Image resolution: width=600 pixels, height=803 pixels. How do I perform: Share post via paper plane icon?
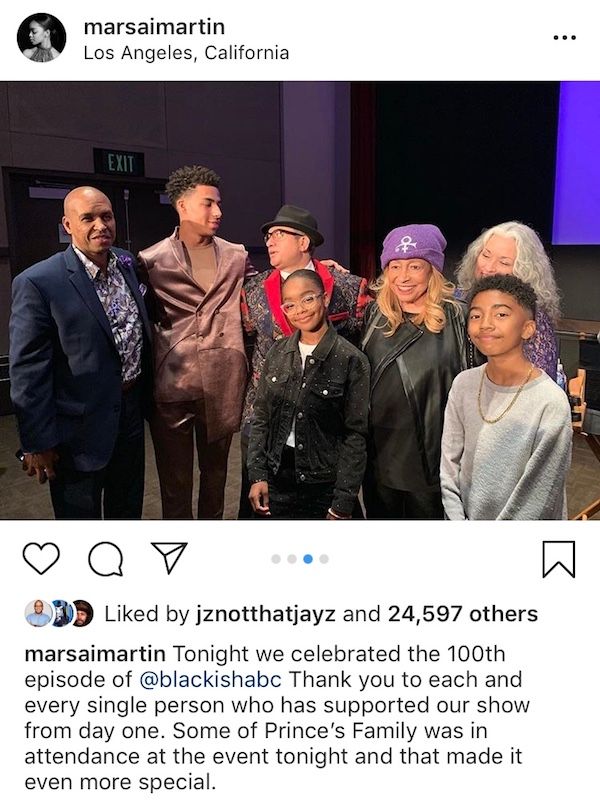click(x=169, y=557)
